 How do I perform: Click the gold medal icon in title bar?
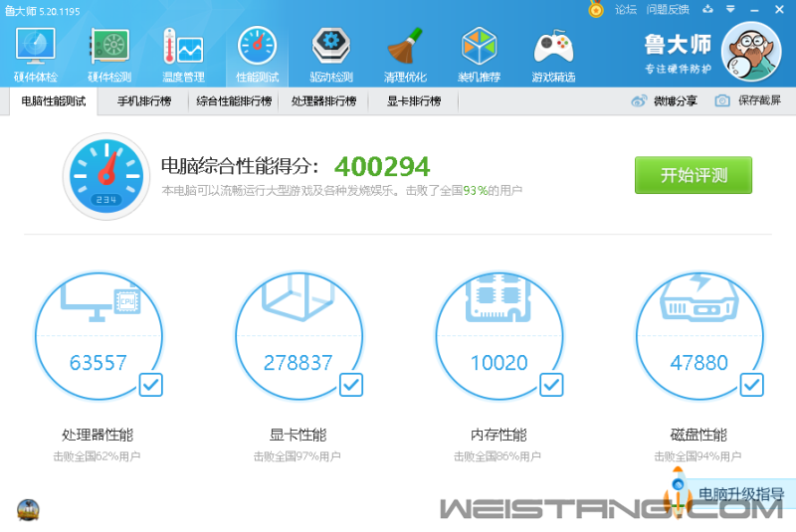[x=596, y=10]
